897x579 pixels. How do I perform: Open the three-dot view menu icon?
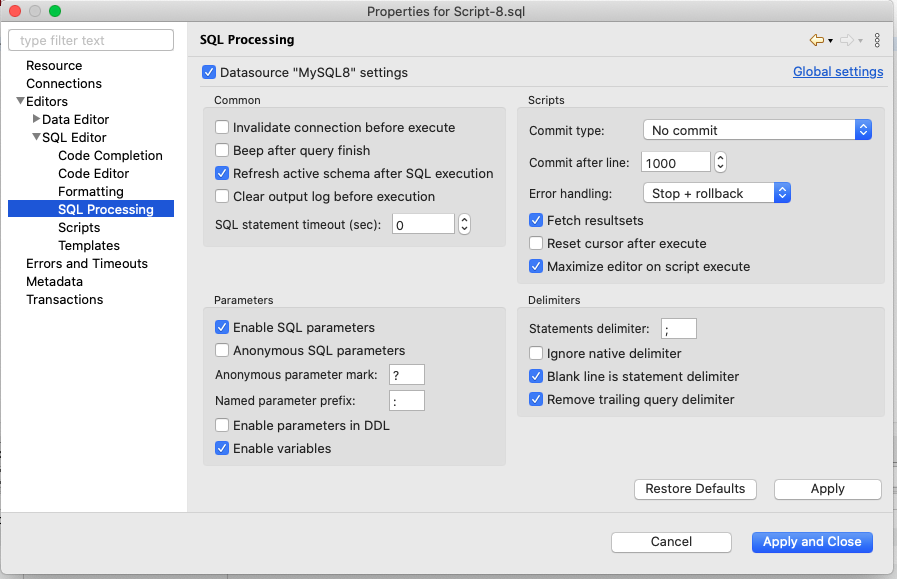tap(877, 41)
